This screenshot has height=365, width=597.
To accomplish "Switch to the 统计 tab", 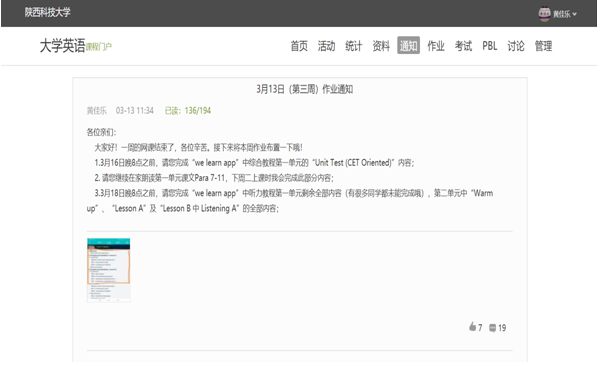I will coord(353,46).
